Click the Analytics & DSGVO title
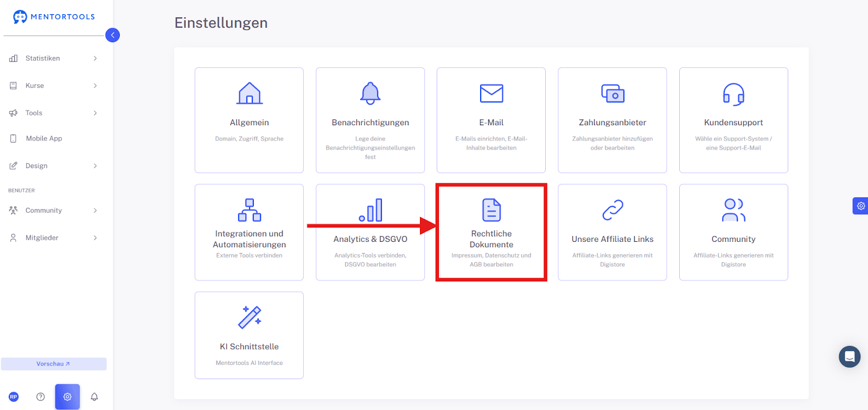 point(371,239)
